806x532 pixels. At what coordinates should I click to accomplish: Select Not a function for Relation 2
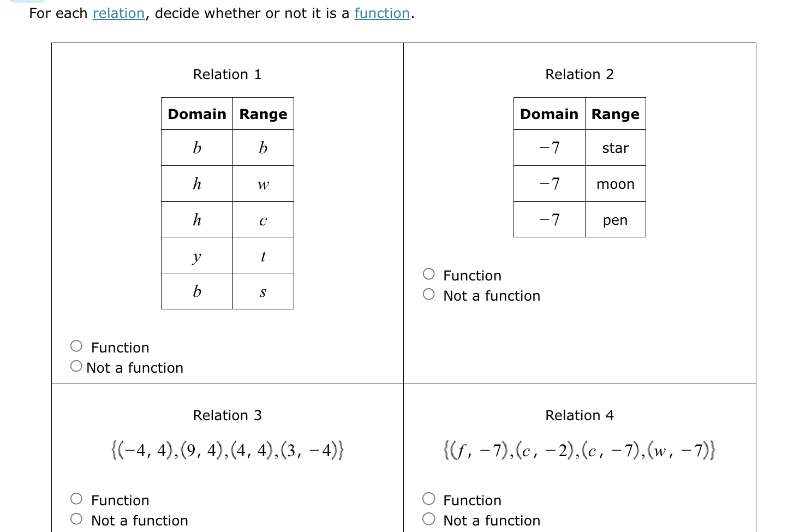[429, 294]
